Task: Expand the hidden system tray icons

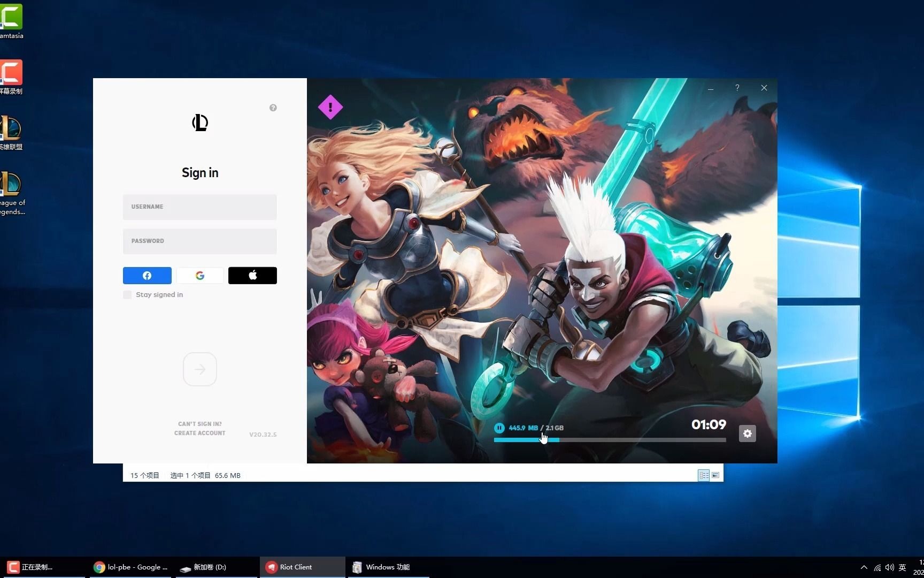Action: point(864,567)
